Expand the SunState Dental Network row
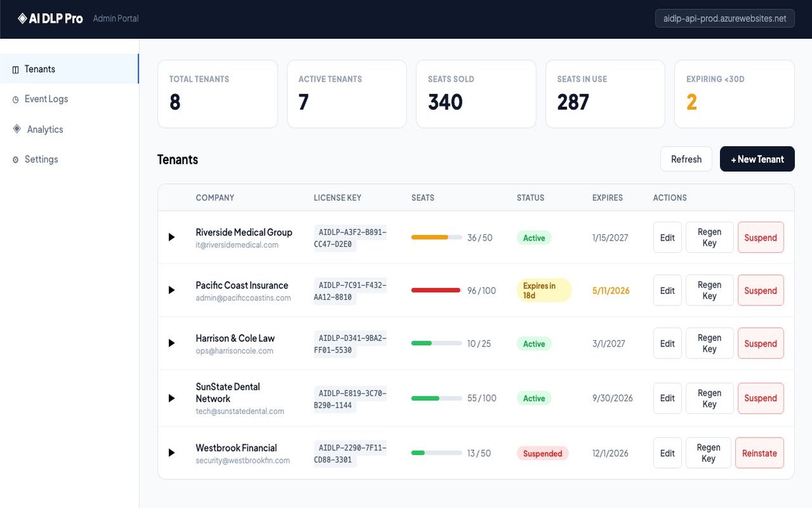Viewport: 812px width, 508px height. click(x=171, y=398)
